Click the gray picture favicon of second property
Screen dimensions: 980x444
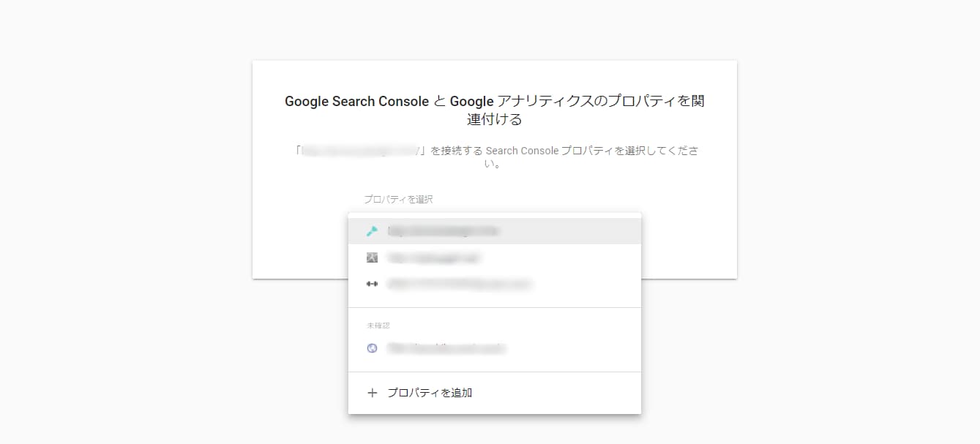point(372,257)
